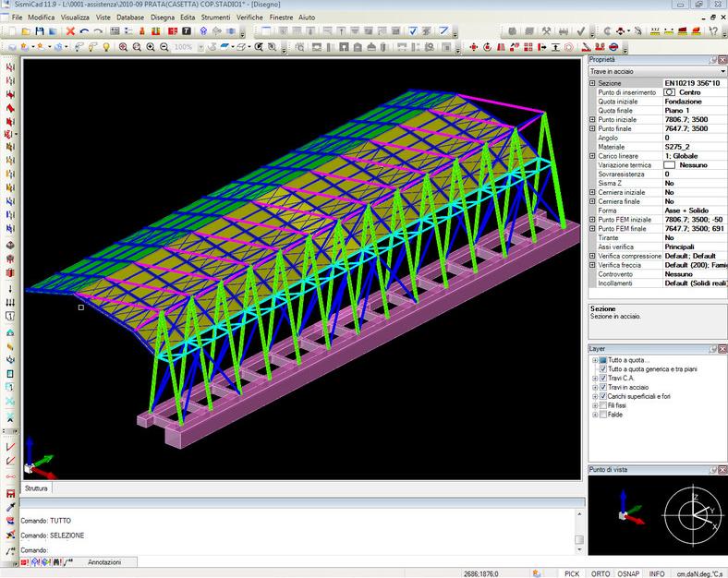Open the Trave in acciaio element dropdown

[722, 71]
